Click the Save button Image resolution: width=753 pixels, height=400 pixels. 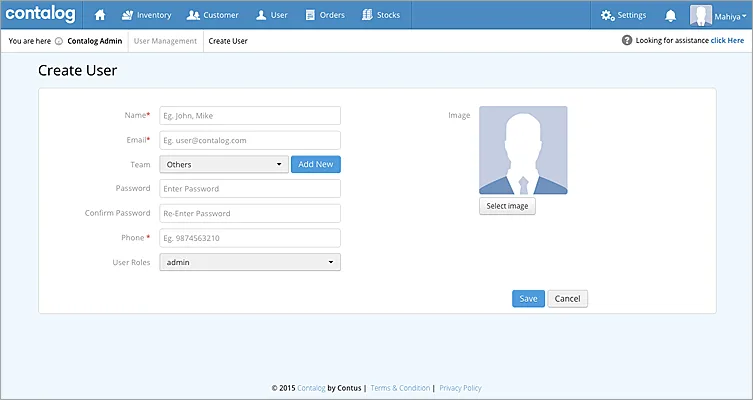coord(528,299)
